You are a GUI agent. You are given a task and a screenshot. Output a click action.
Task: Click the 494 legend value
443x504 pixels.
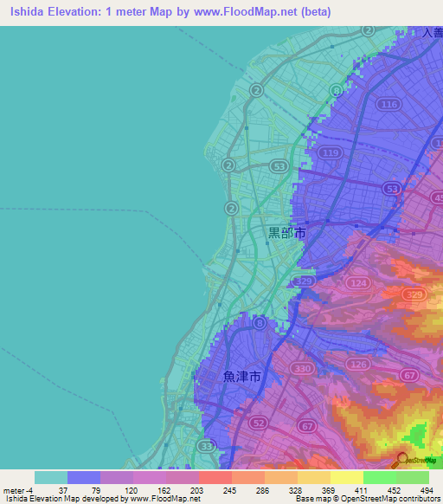427,490
